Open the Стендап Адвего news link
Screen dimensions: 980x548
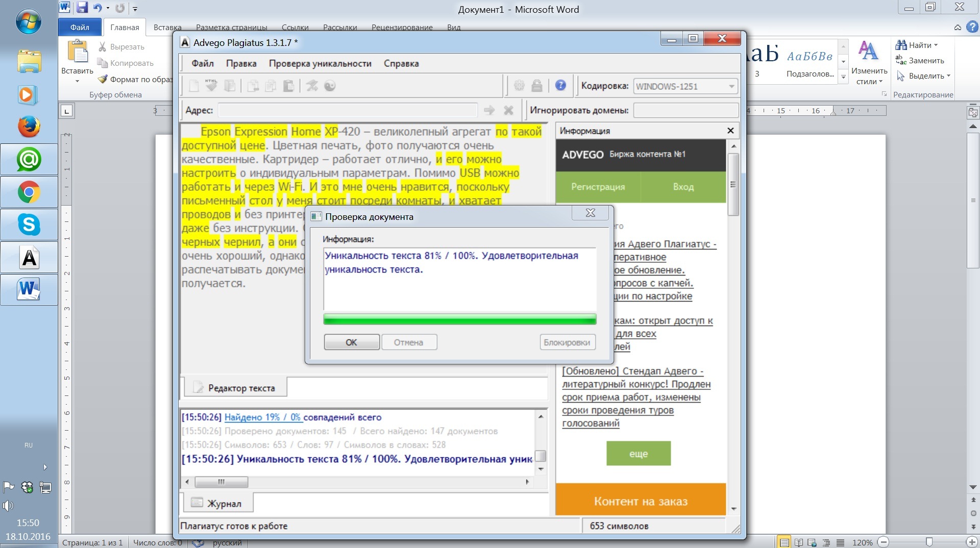(636, 397)
